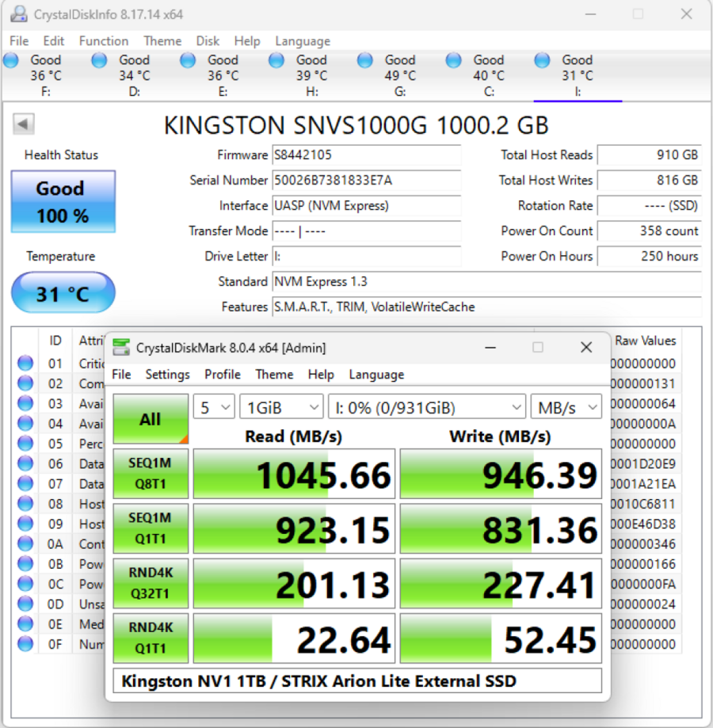This screenshot has height=728, width=713.
Task: Select the H: drive status orb
Action: point(276,60)
